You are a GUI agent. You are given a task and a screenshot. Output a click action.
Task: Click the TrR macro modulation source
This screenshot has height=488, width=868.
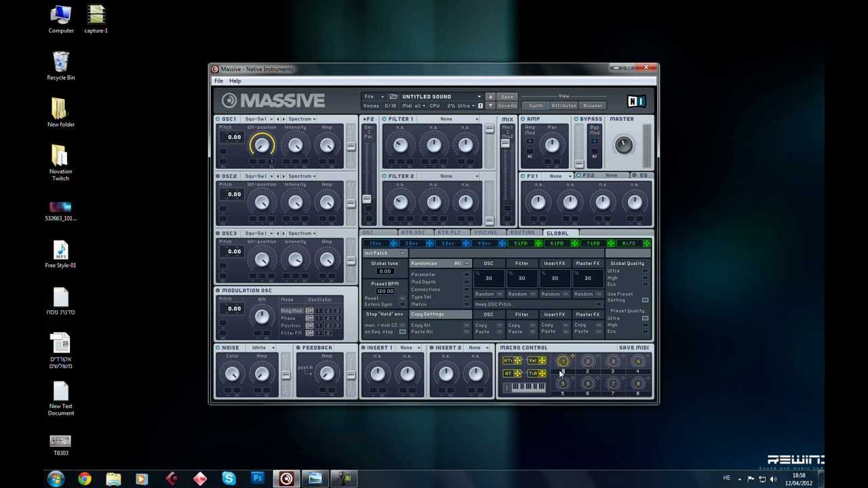click(x=536, y=373)
